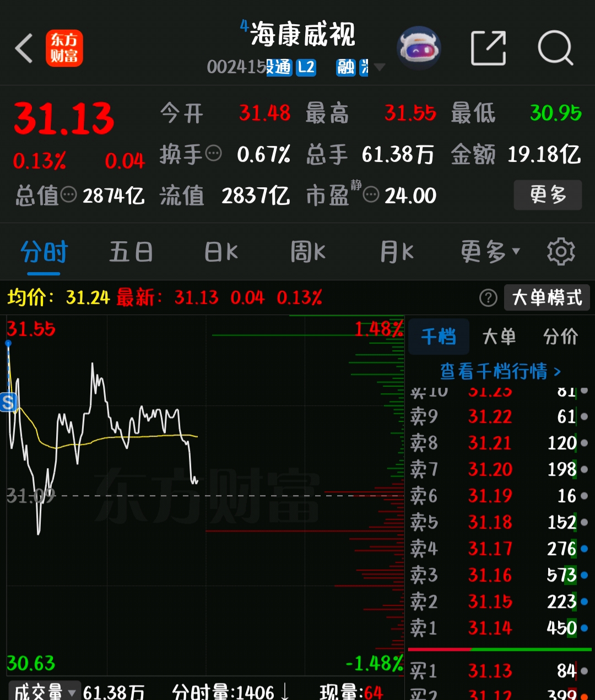Open the 东方财富 logo icon
The width and height of the screenshot is (595, 700).
coord(64,48)
